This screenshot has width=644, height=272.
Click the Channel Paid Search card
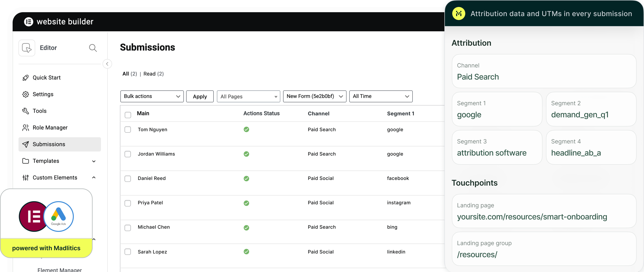544,71
